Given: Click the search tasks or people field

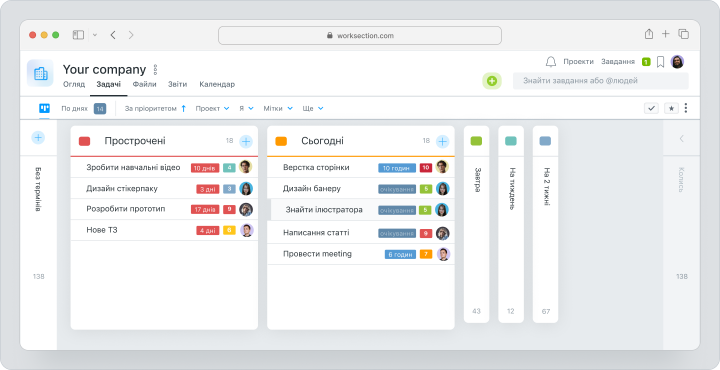Looking at the screenshot, I should click(601, 81).
